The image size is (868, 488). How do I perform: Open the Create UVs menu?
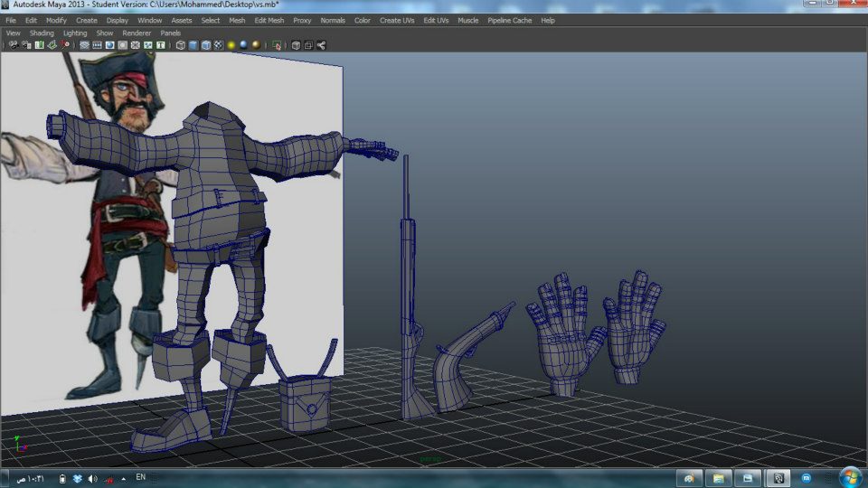pos(396,20)
